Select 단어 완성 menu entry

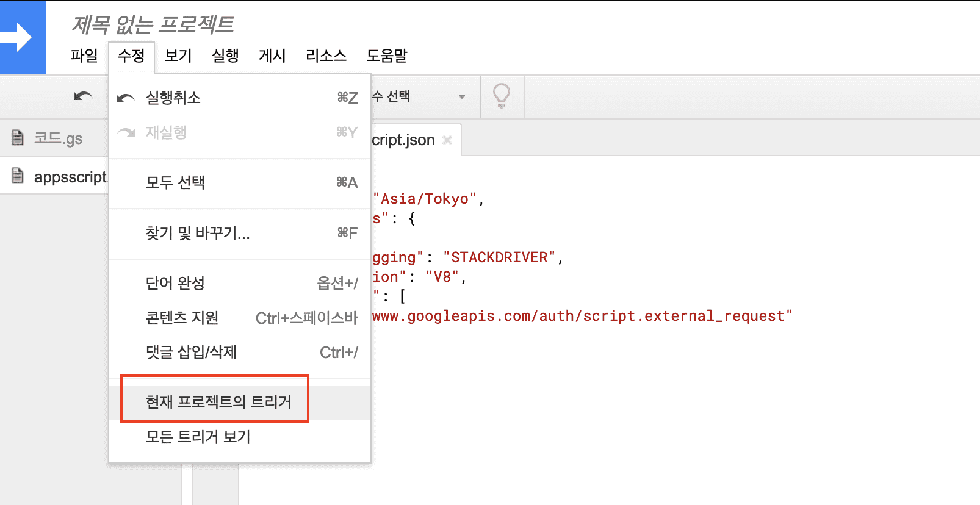pyautogui.click(x=175, y=283)
